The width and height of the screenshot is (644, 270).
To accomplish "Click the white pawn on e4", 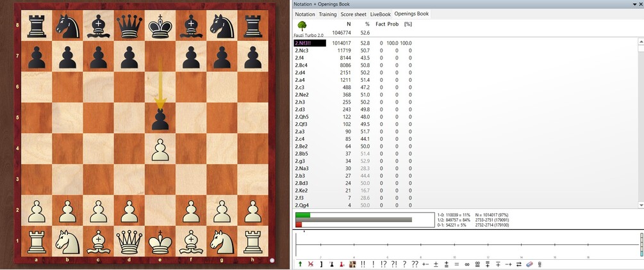I will [x=160, y=149].
